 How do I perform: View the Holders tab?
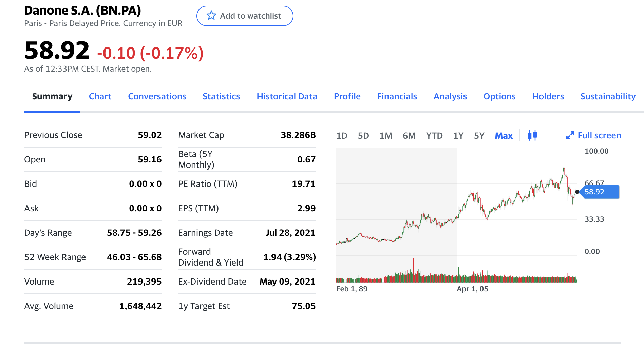click(548, 96)
